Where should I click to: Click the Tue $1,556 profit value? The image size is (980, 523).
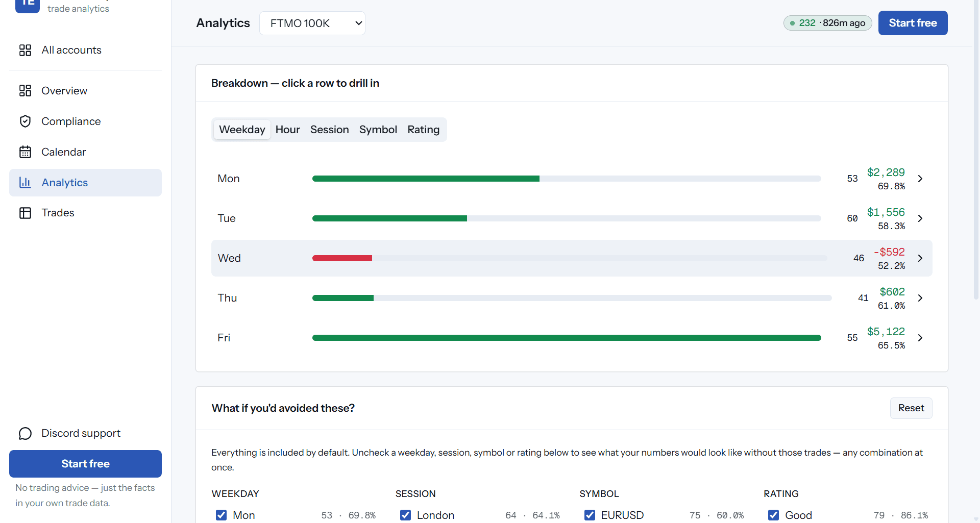pos(886,212)
